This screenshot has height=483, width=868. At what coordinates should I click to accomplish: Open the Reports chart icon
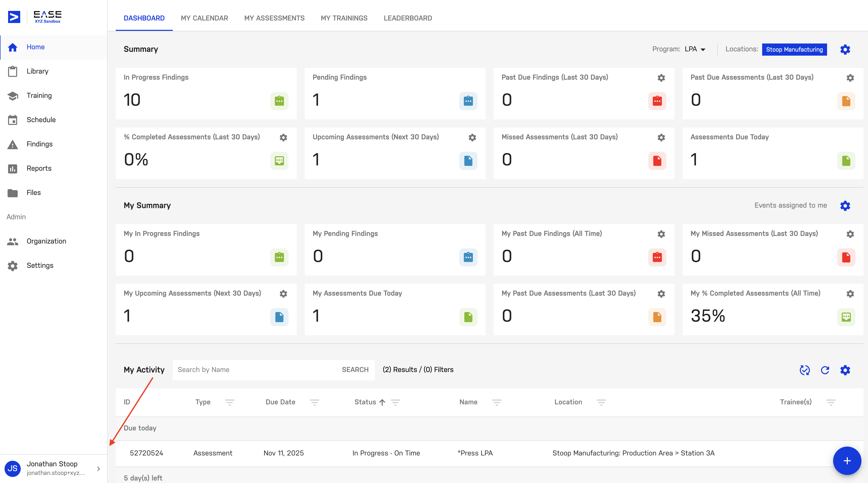12,169
